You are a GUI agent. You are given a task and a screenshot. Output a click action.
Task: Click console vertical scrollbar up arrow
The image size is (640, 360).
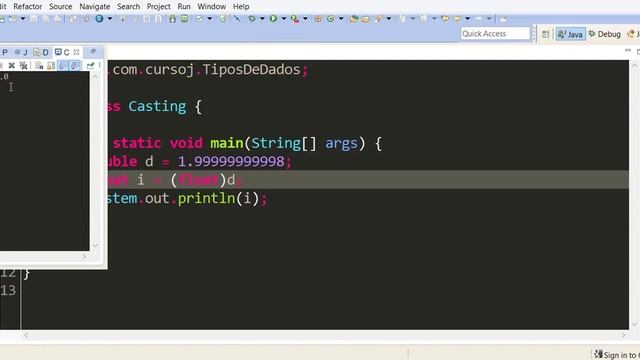pyautogui.click(x=95, y=76)
